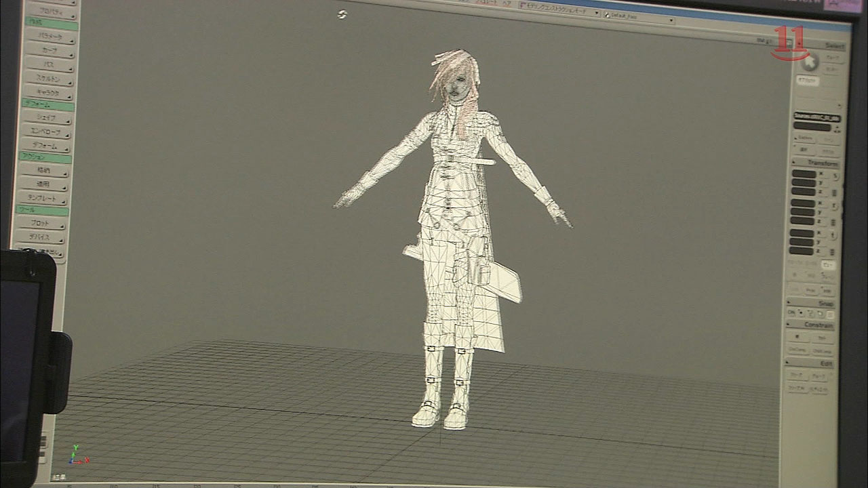Click the Select arrow tool icon
This screenshot has width=868, height=488.
coord(808,63)
